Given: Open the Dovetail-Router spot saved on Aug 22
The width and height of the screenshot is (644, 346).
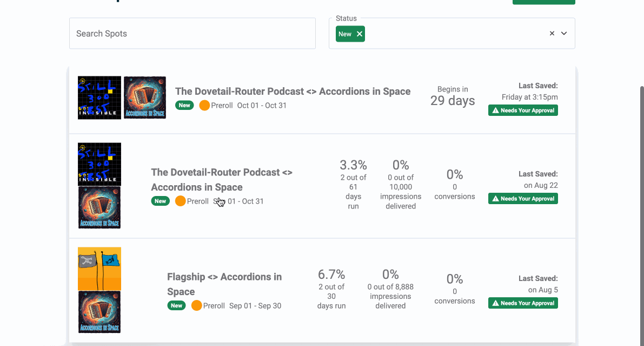Looking at the screenshot, I should (x=222, y=179).
